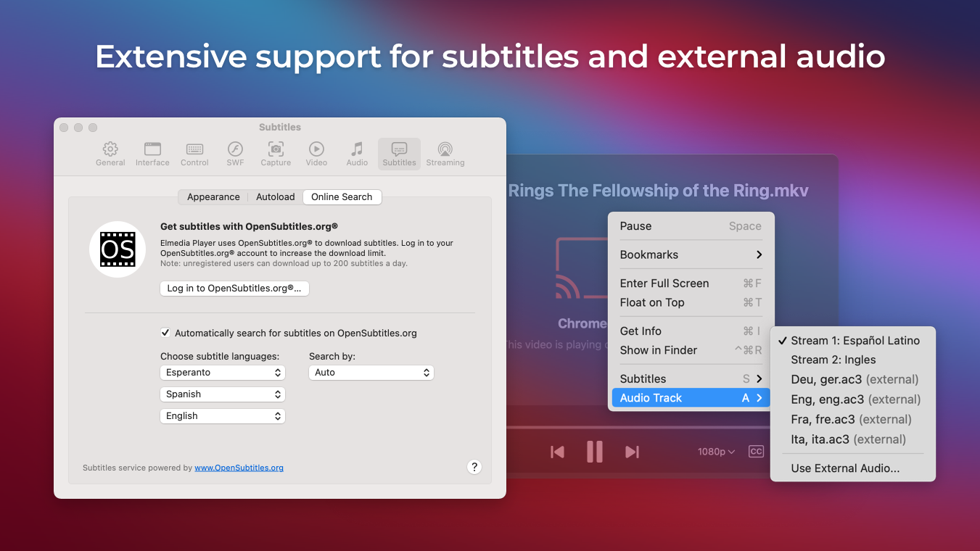Toggle closed captions CC icon

[x=756, y=452]
